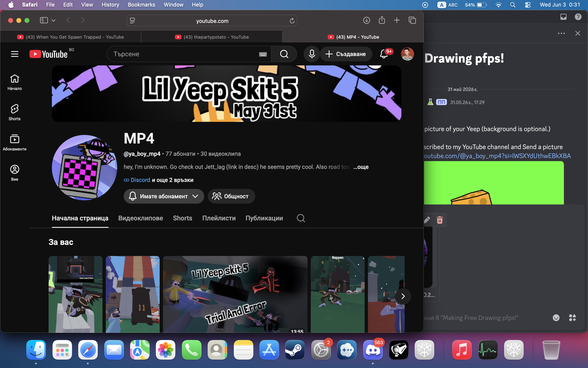Open the channel Общност button

pos(231,196)
